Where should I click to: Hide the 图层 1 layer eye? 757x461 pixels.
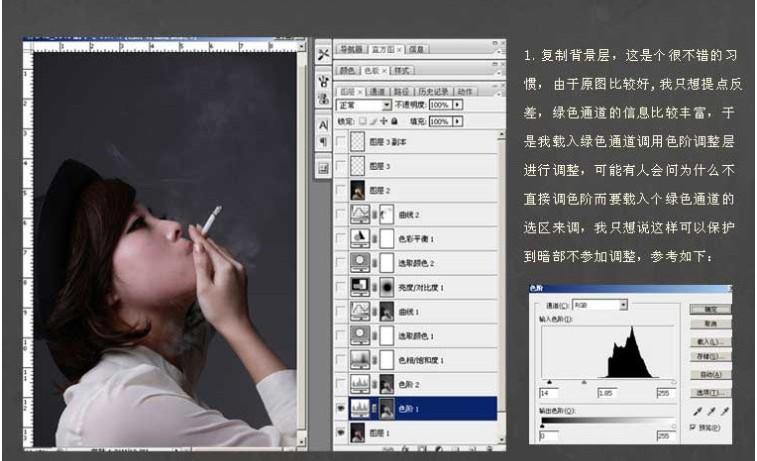pyautogui.click(x=341, y=433)
